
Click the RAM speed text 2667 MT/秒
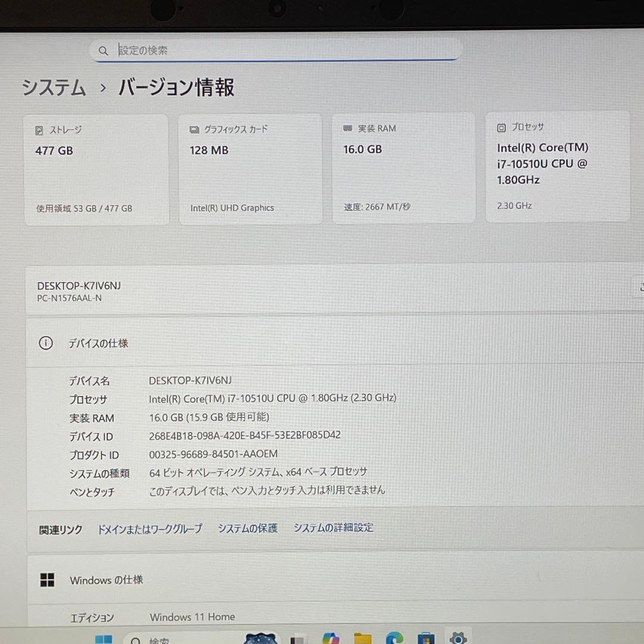377,206
